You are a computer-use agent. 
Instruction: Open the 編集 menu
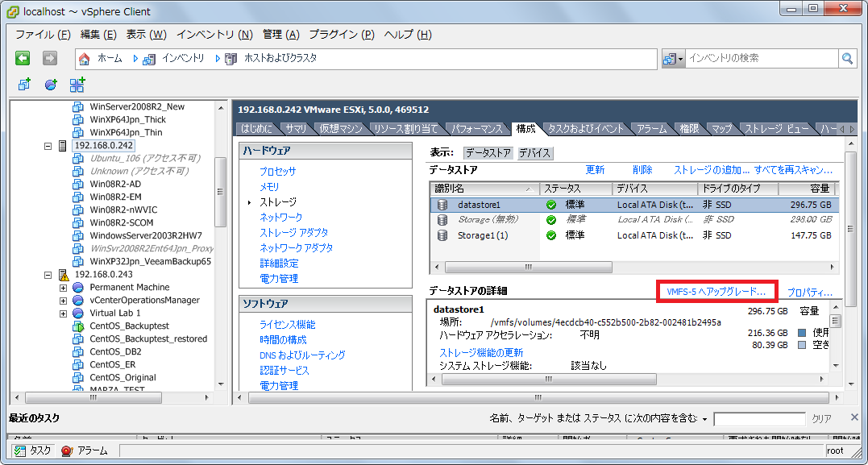coord(98,35)
